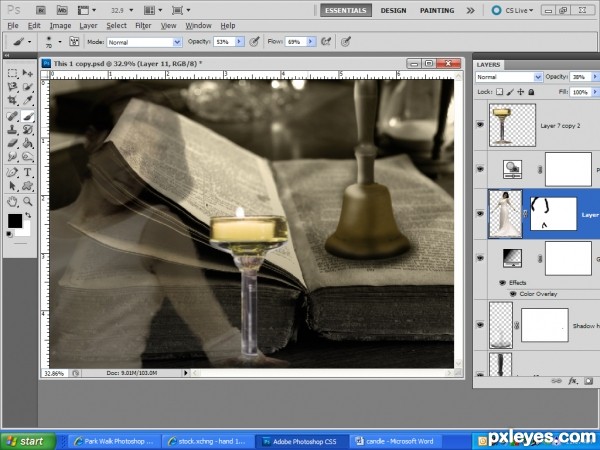Select the History Brush tool

coord(28,129)
